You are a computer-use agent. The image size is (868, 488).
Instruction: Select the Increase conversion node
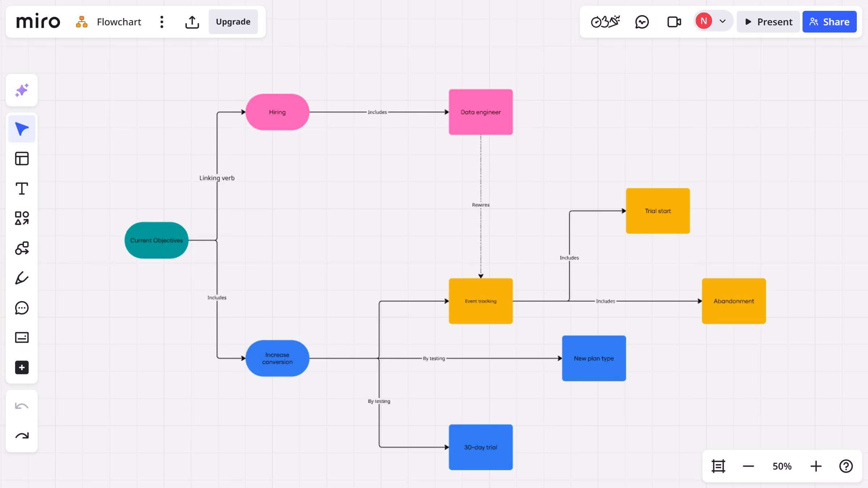click(277, 358)
